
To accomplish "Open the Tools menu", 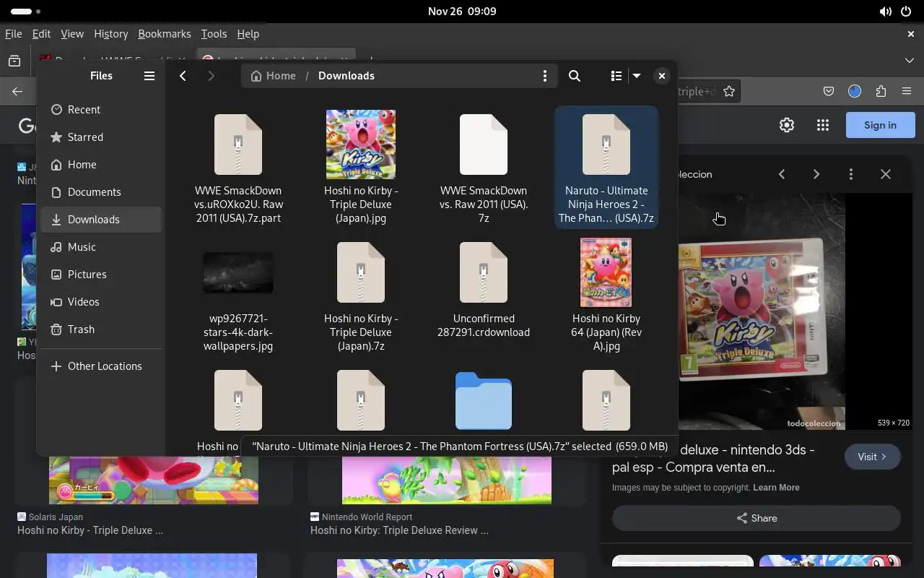I will click(x=214, y=34).
